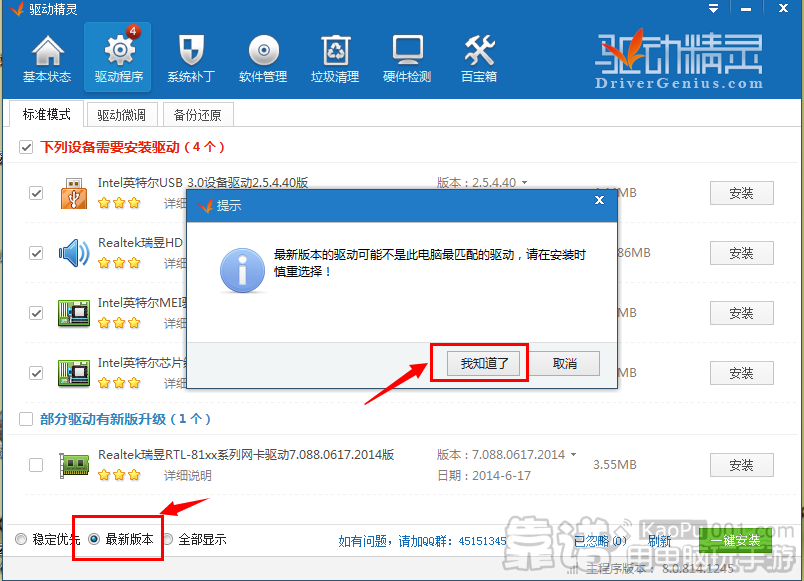Open the 百宝箱 toolbox icon
The height and width of the screenshot is (581, 804).
click(478, 57)
